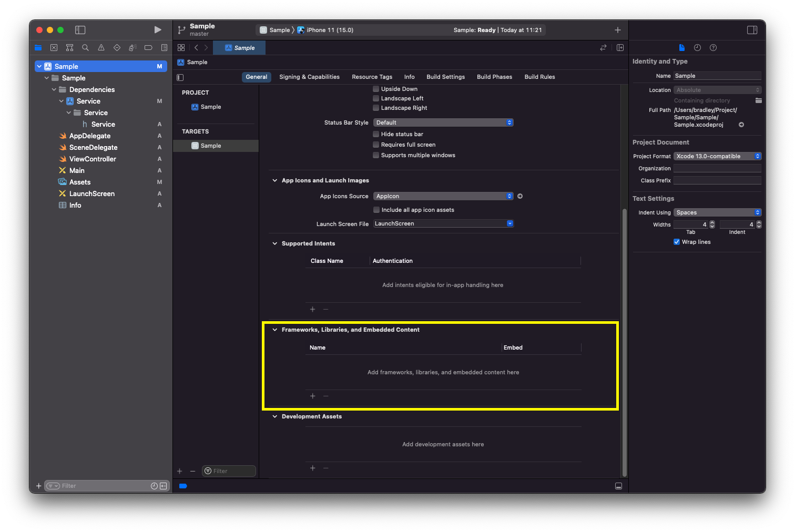The height and width of the screenshot is (532, 795).
Task: Open the Debug navigator
Action: [132, 48]
